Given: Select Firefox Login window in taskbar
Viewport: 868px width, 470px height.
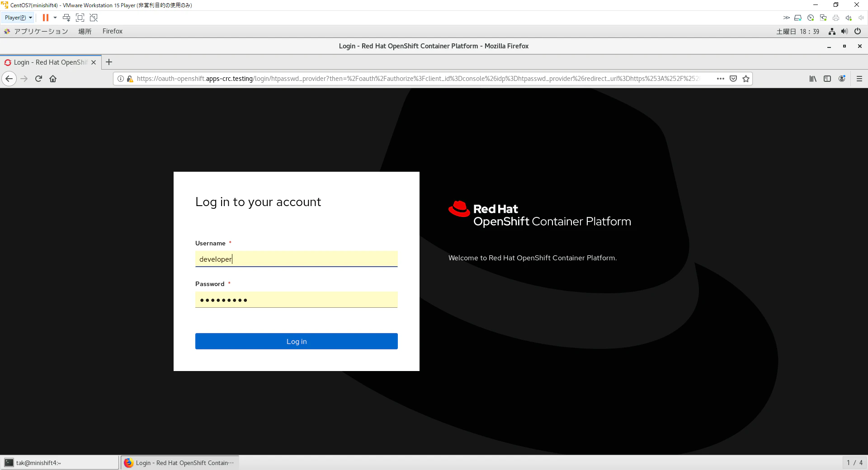Looking at the screenshot, I should coord(180,463).
